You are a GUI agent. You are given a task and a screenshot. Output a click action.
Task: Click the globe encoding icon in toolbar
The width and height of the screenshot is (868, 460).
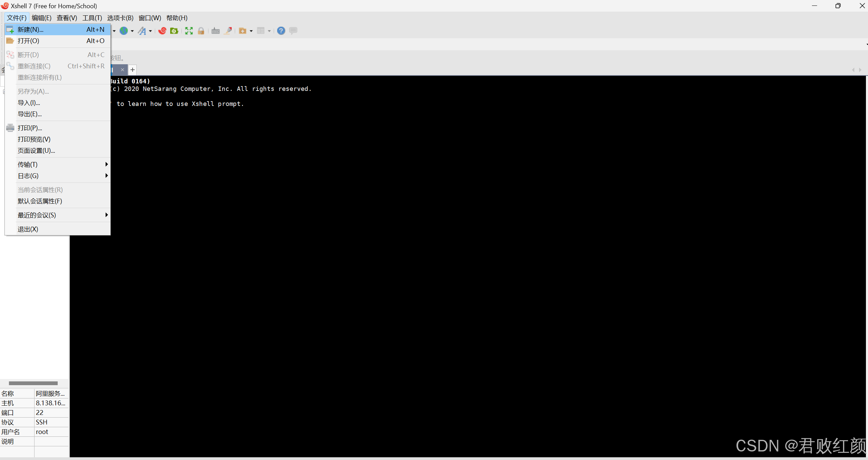[124, 31]
